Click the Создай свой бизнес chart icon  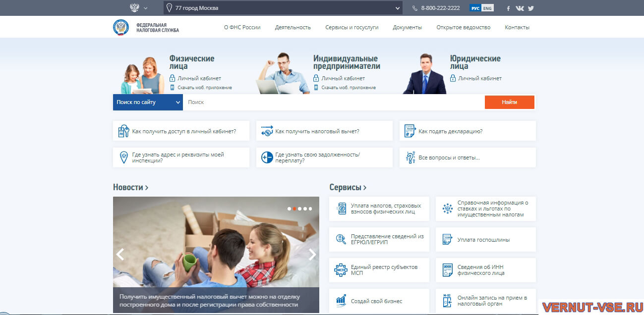pos(341,301)
